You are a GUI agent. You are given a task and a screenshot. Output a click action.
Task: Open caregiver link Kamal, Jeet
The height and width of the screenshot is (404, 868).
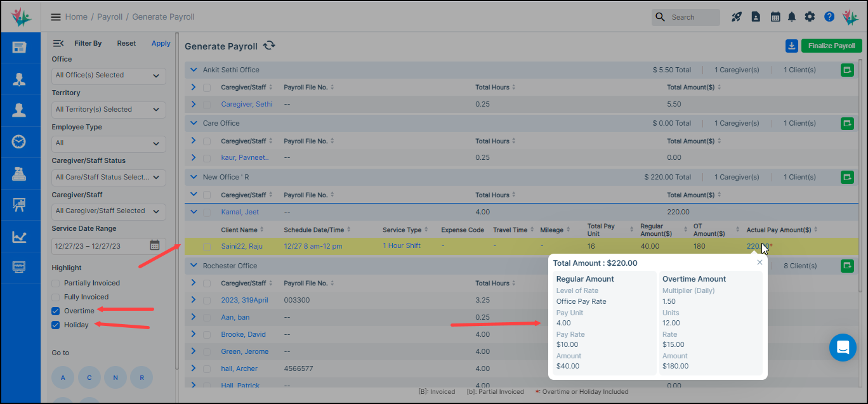(x=240, y=212)
